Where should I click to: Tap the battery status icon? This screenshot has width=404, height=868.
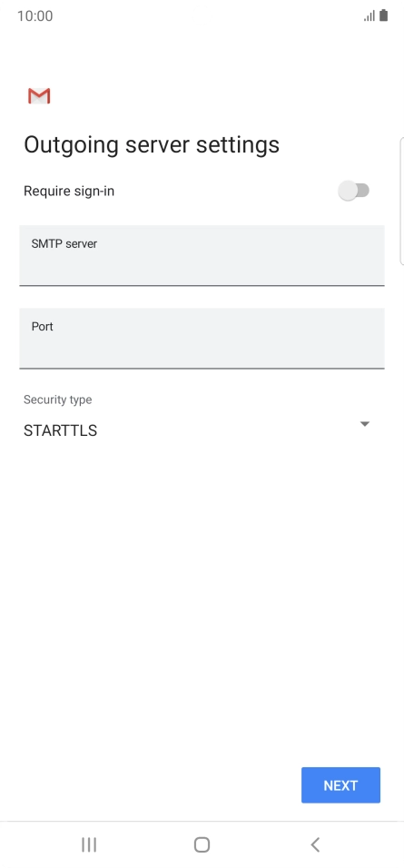pos(383,15)
